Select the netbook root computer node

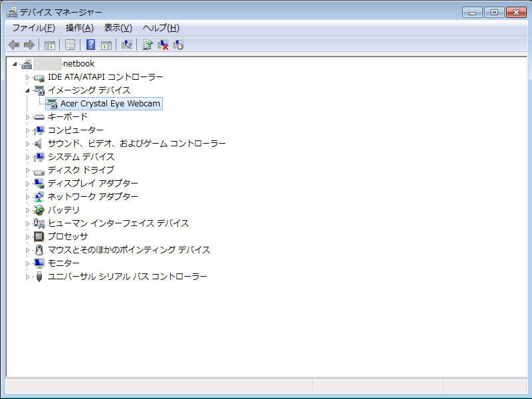click(66, 63)
